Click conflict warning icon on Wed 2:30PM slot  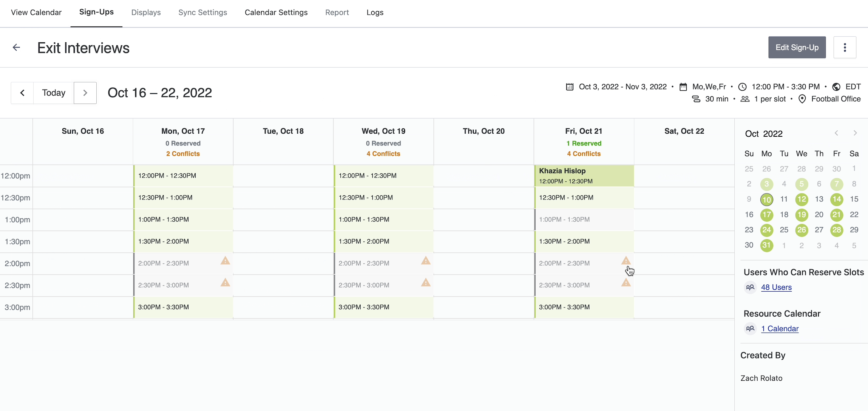(x=426, y=283)
